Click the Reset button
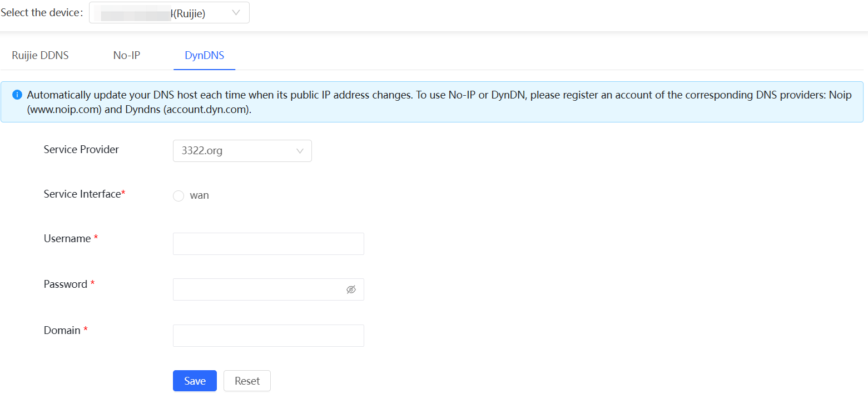 tap(247, 381)
